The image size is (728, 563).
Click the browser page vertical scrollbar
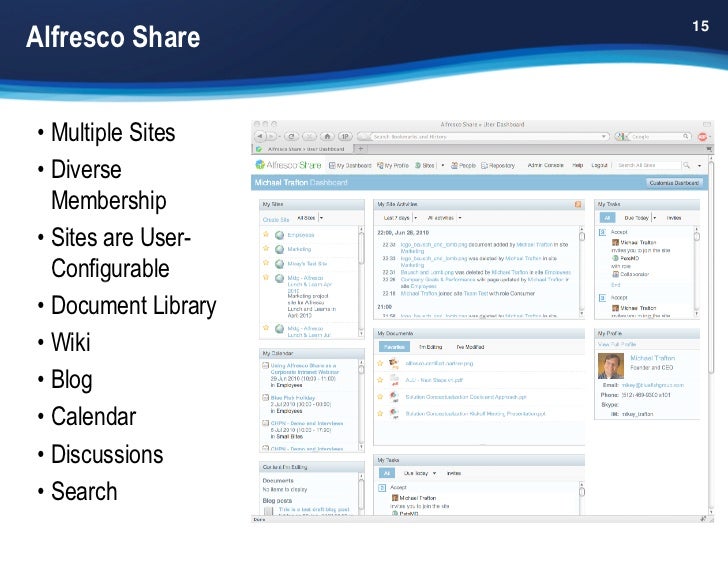(x=711, y=334)
